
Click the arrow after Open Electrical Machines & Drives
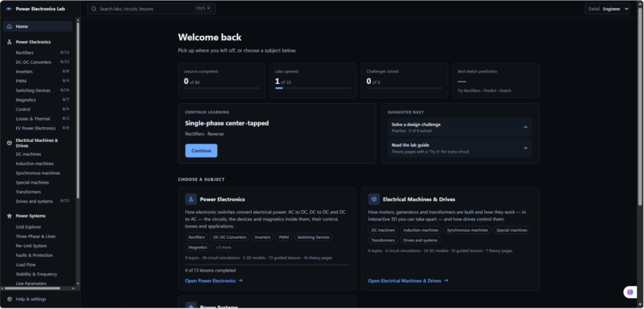pos(446,281)
